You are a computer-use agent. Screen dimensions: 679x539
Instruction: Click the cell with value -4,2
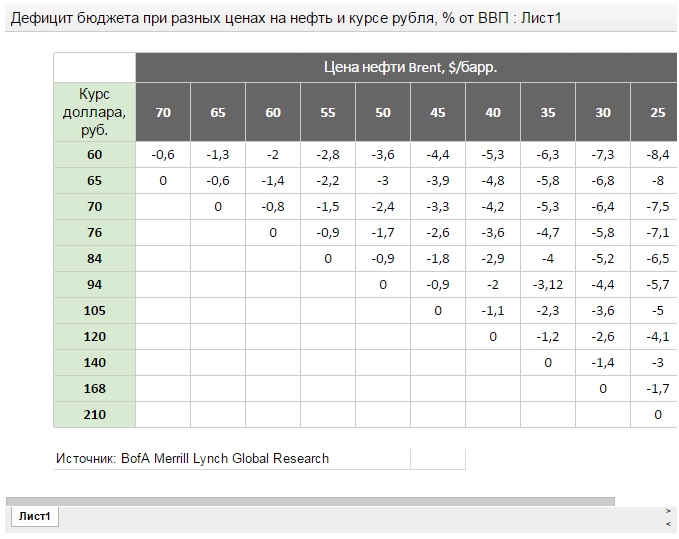coord(493,206)
